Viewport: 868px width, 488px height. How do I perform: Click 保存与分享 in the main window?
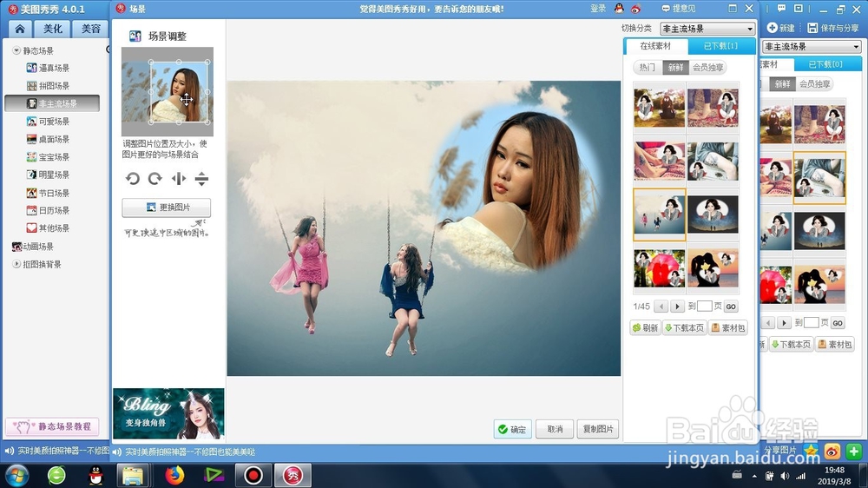click(832, 28)
